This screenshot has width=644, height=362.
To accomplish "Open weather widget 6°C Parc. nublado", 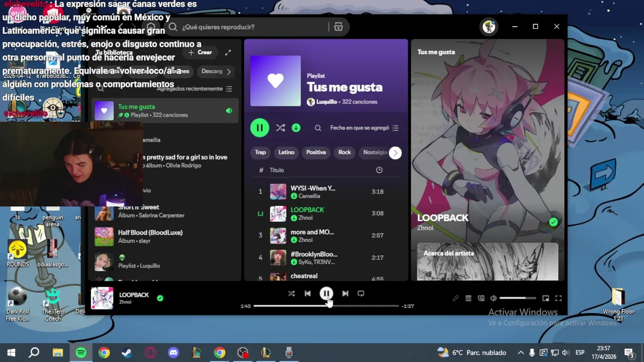I will [471, 352].
